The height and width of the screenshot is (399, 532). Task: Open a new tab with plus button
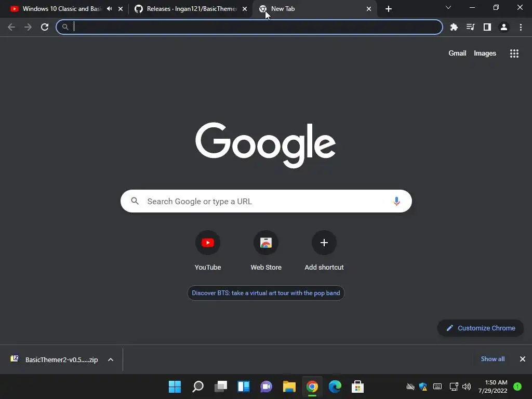coord(389,9)
